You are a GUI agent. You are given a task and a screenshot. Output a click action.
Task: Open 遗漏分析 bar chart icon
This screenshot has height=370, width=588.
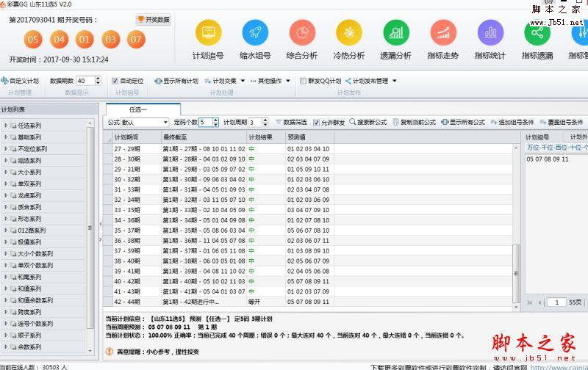coord(395,33)
